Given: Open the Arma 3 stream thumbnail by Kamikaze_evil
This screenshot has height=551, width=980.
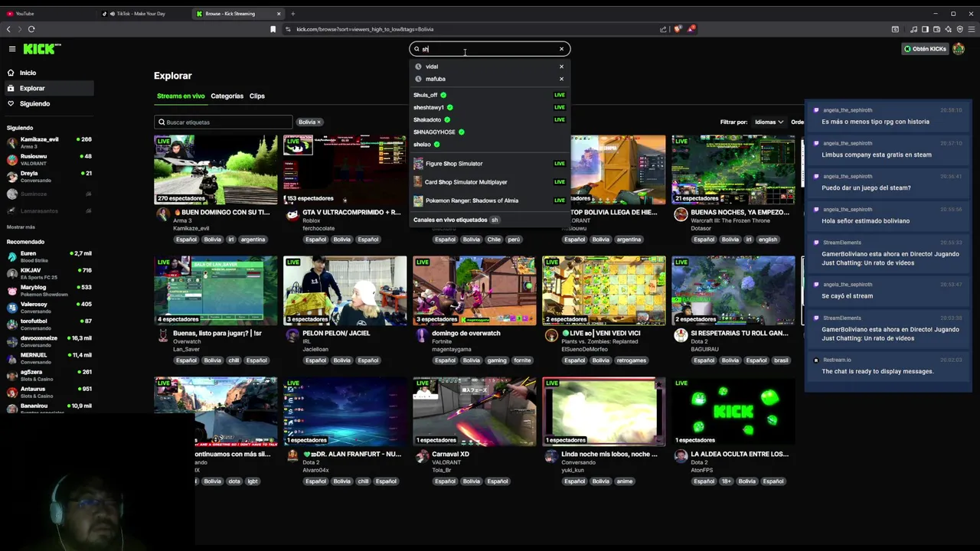Looking at the screenshot, I should tap(216, 170).
